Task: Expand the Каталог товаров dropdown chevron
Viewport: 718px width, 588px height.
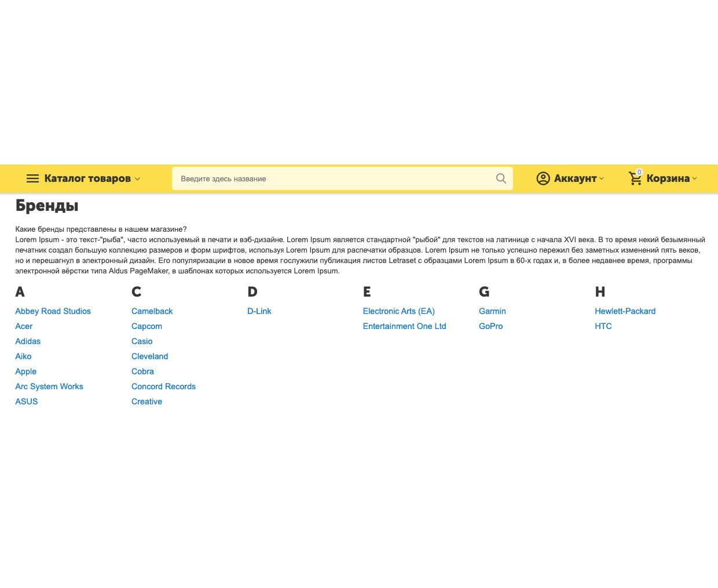Action: 137,179
